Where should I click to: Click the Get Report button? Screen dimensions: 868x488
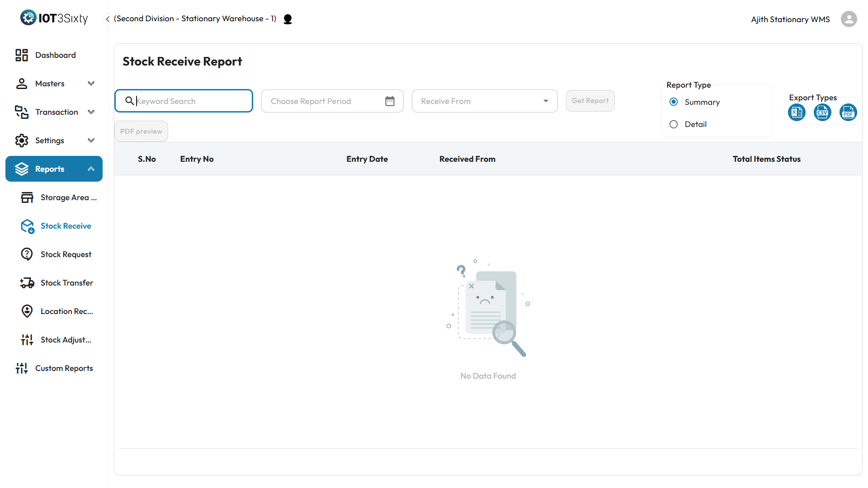pos(590,101)
